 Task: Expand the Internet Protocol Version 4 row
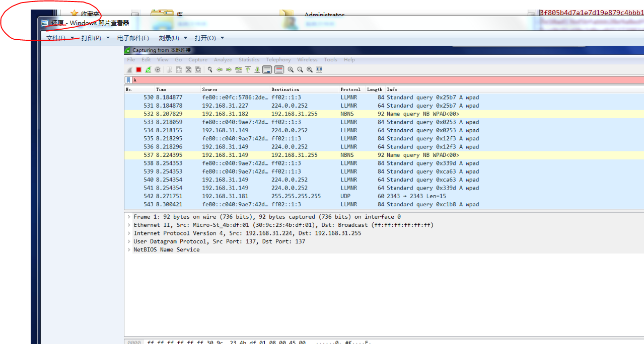click(129, 233)
